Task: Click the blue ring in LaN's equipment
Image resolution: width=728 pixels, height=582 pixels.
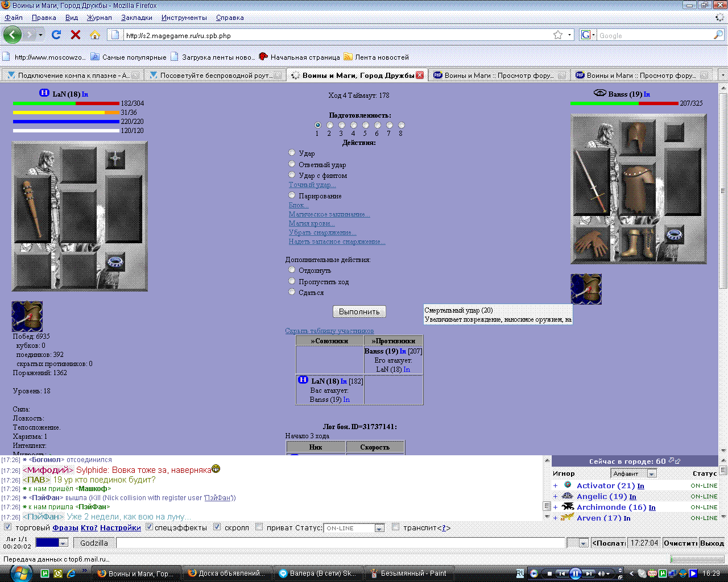Action: click(x=115, y=261)
